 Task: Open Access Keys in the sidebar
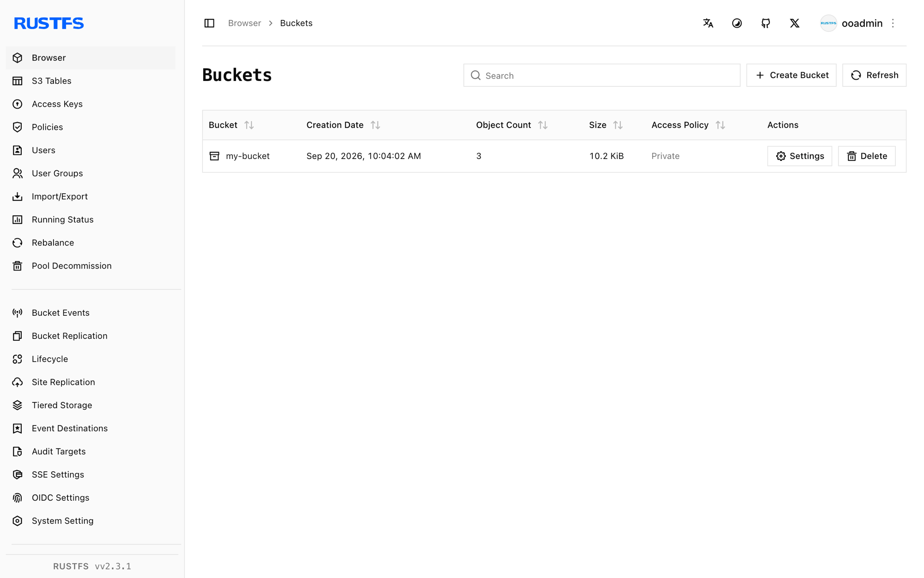91,104
